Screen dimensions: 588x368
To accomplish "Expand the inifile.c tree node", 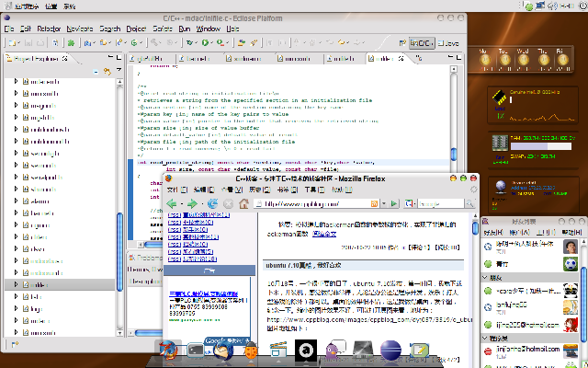I will (17, 285).
